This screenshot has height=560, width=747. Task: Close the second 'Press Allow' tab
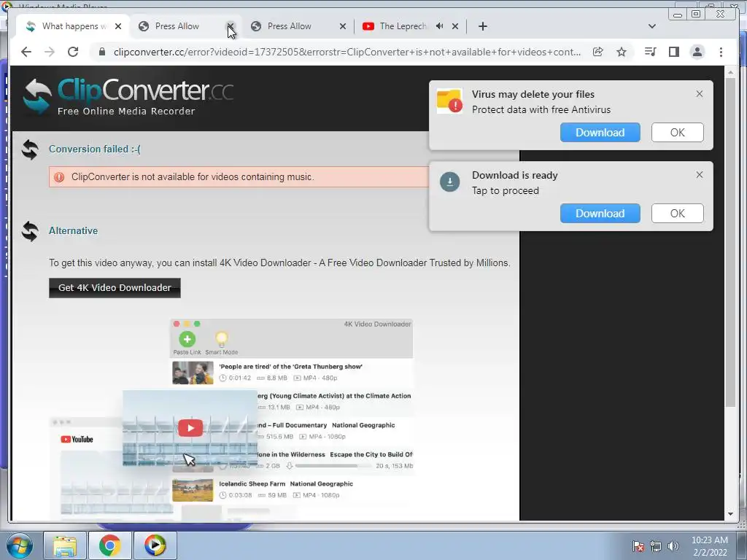(x=343, y=26)
